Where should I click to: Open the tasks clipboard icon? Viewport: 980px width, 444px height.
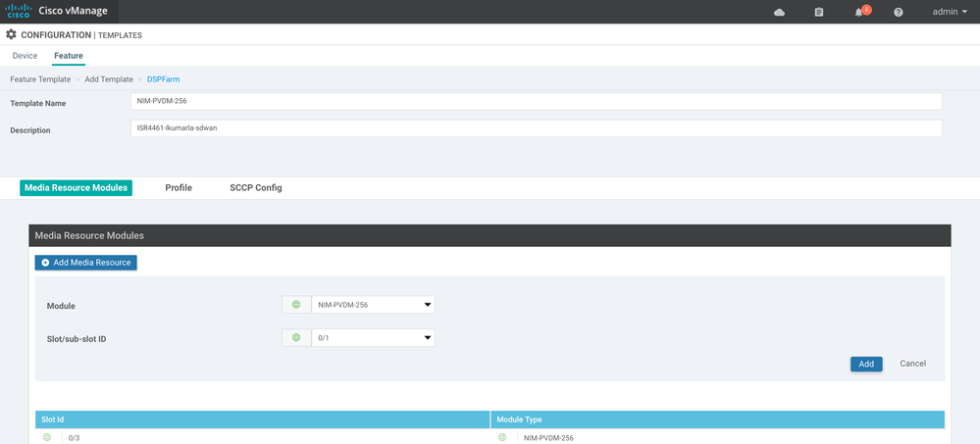coord(819,12)
